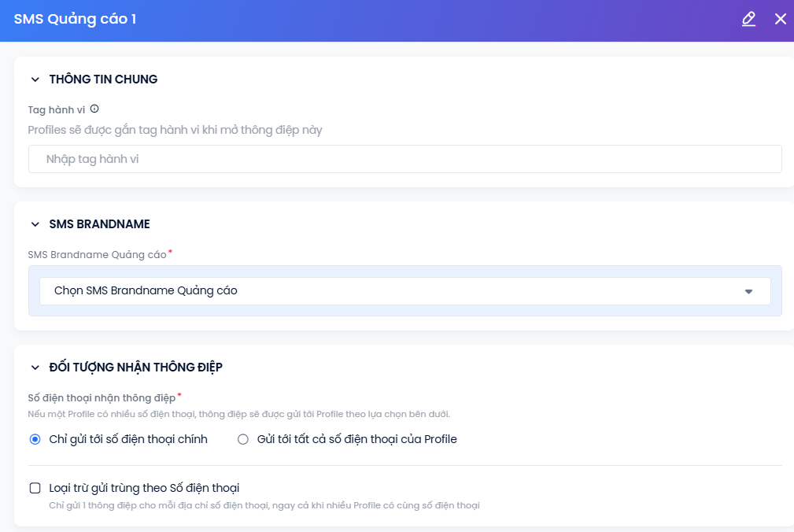
Task: Collapse the SMS BRANDNAME section chevron
Action: point(35,224)
